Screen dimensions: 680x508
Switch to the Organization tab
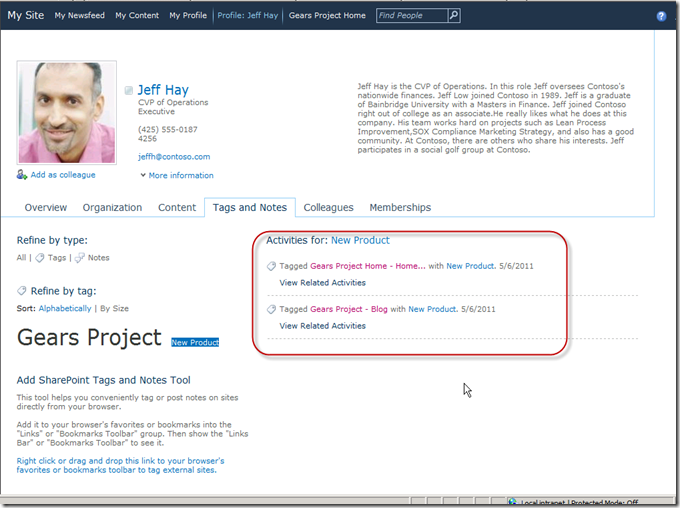tap(112, 207)
